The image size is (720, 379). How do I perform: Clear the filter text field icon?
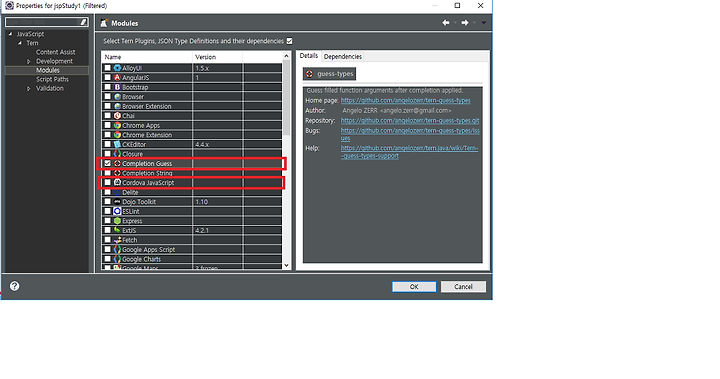click(83, 22)
